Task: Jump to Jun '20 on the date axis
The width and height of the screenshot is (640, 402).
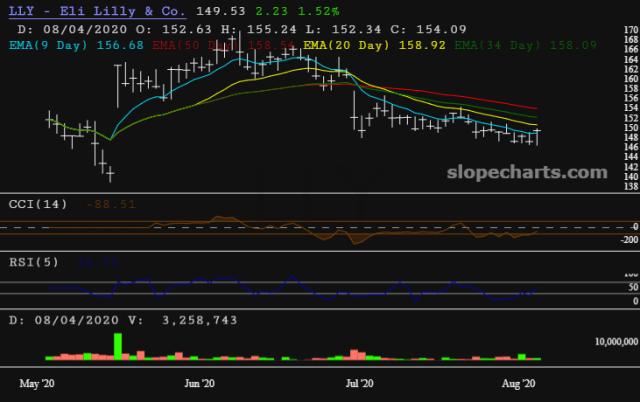Action: [x=200, y=383]
